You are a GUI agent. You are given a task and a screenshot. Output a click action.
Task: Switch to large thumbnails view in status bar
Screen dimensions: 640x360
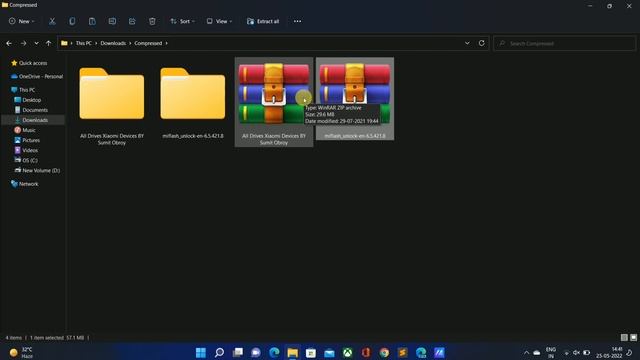[633, 338]
